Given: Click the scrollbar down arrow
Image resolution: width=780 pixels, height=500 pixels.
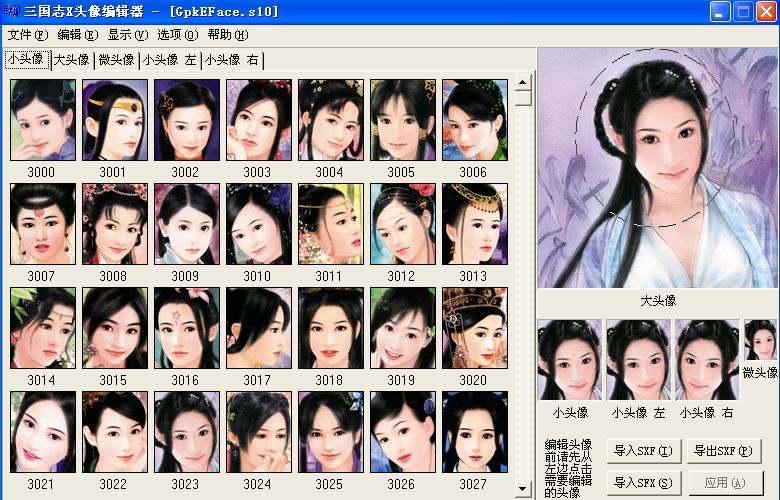Looking at the screenshot, I should [523, 489].
